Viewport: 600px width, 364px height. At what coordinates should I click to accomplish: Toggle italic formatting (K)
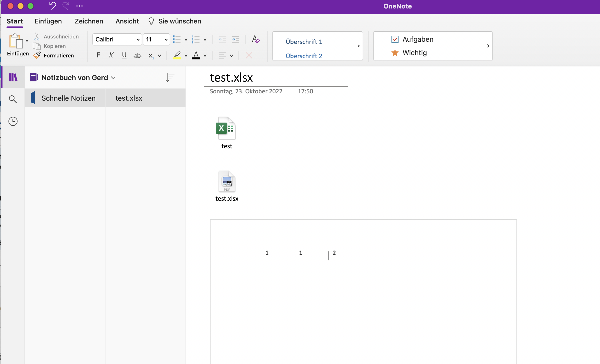(x=111, y=55)
